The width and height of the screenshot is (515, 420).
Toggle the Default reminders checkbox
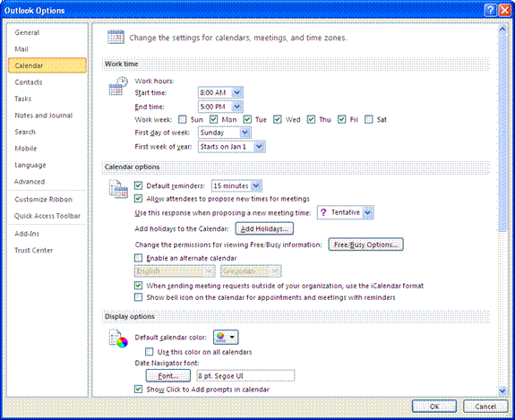point(138,185)
